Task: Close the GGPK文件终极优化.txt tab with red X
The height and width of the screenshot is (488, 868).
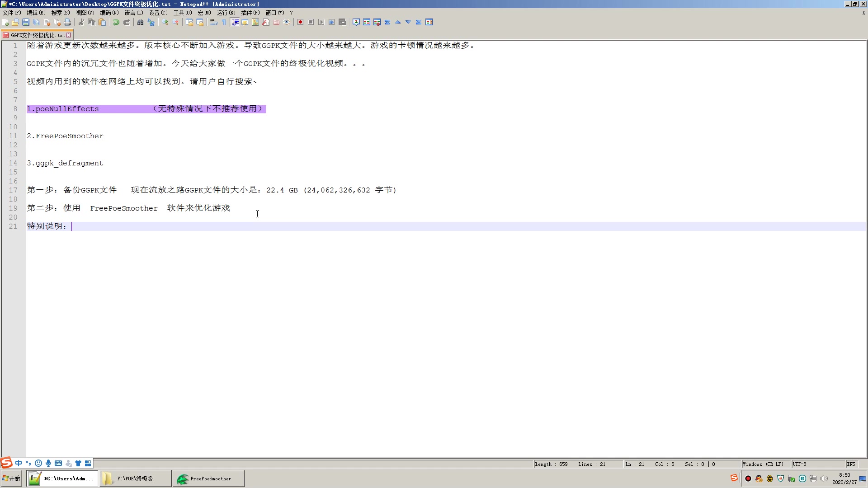Action: (69, 35)
